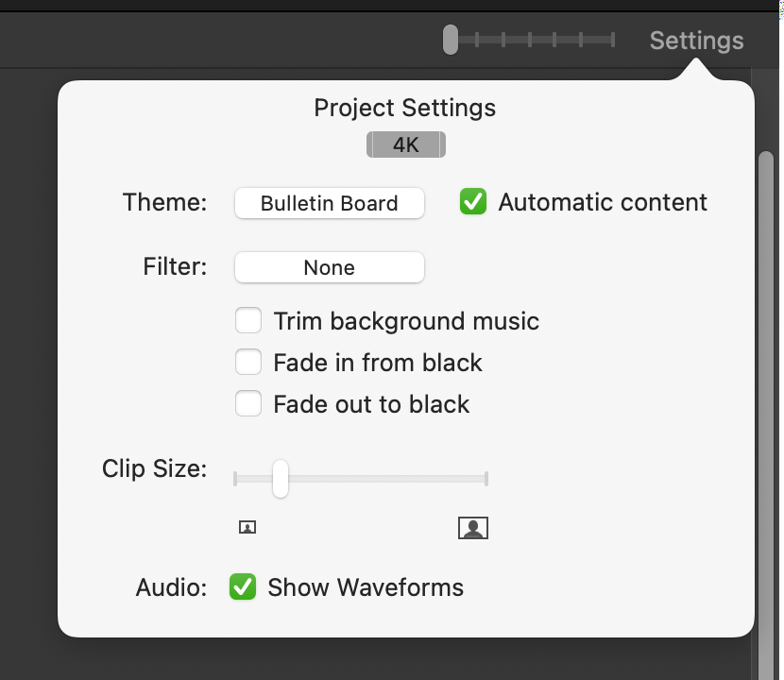Open the Filter None selector
The image size is (784, 680).
(x=330, y=267)
